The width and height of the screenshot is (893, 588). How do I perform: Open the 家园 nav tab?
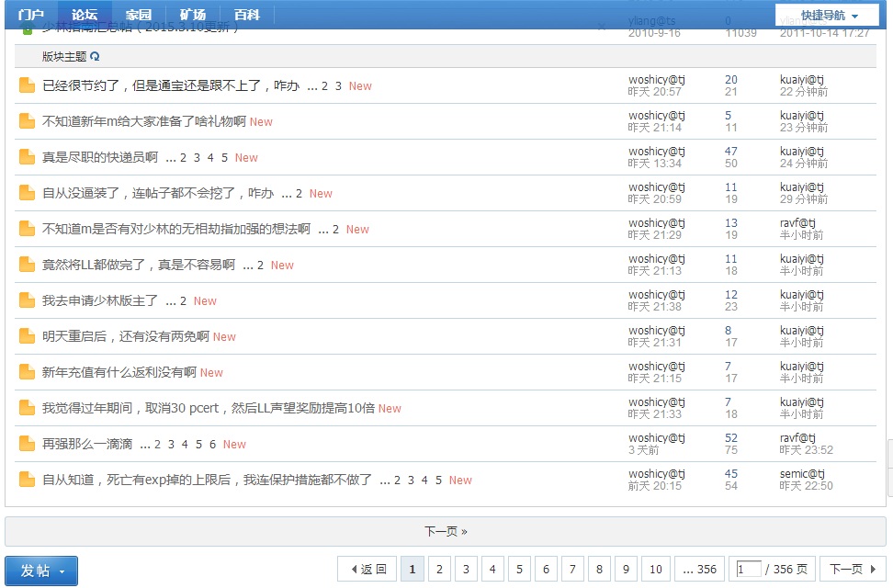139,15
